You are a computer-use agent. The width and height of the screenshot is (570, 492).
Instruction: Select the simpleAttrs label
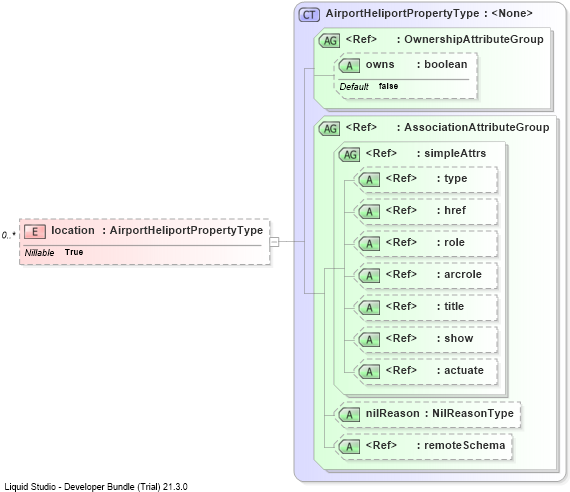(455, 153)
